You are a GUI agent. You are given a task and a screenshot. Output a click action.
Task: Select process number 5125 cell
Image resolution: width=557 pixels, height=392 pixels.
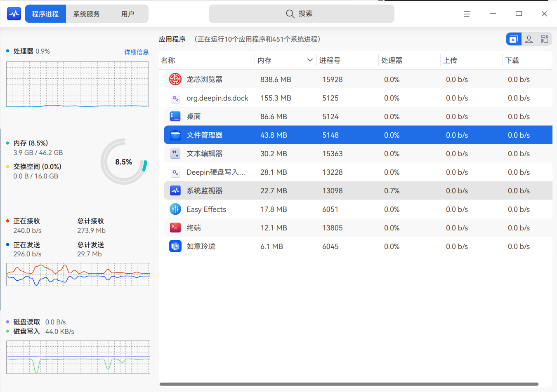tap(330, 98)
